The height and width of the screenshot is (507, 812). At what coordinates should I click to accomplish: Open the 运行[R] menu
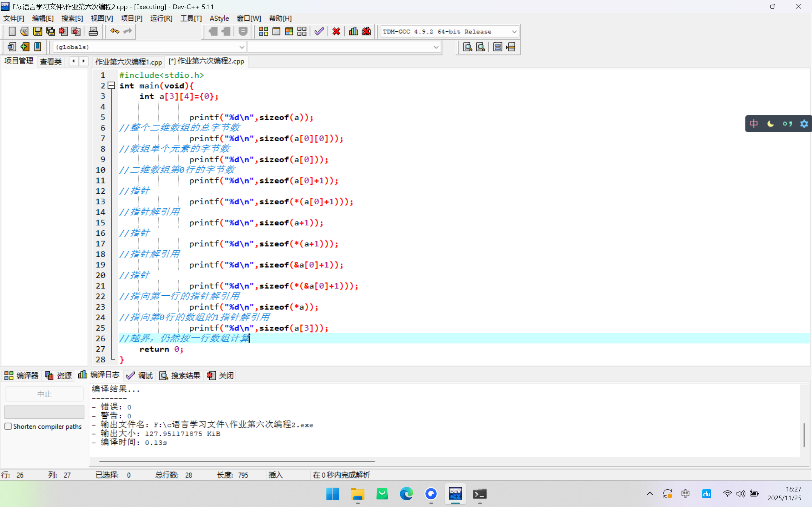161,18
